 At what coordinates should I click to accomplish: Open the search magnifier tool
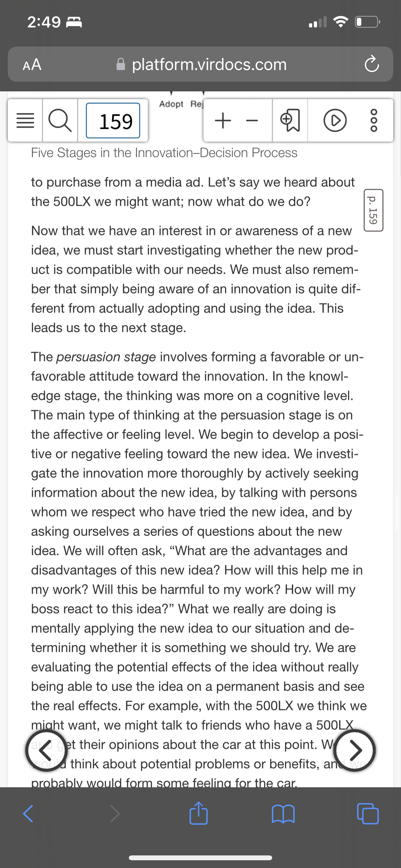(x=60, y=121)
